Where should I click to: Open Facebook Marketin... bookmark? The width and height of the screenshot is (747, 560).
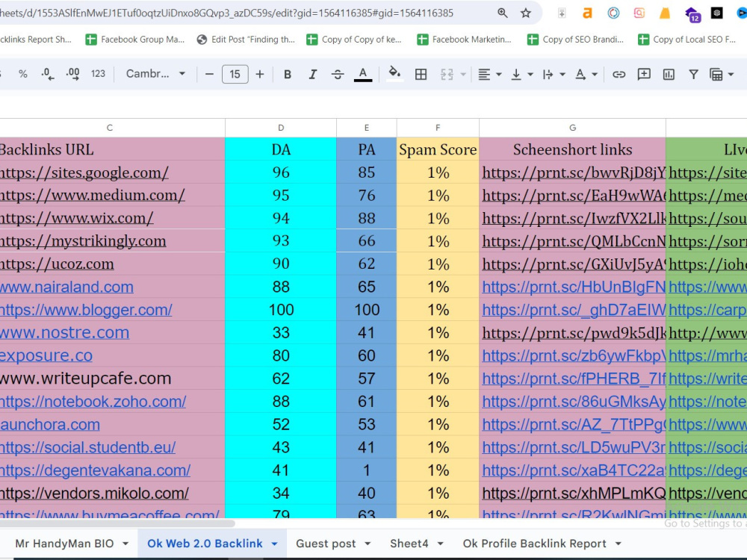tap(465, 40)
